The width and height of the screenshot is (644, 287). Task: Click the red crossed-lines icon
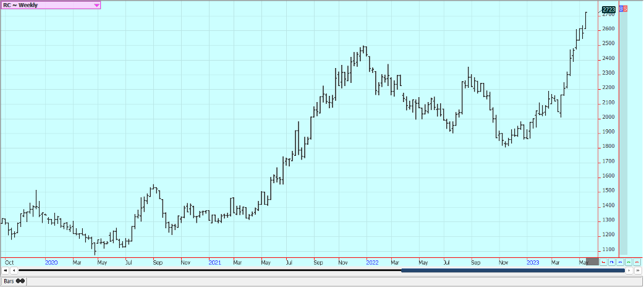[637, 262]
